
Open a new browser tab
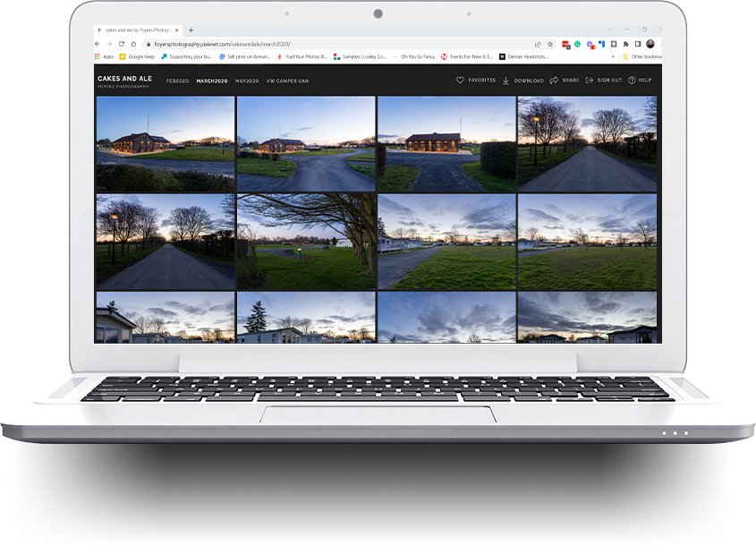[191, 30]
